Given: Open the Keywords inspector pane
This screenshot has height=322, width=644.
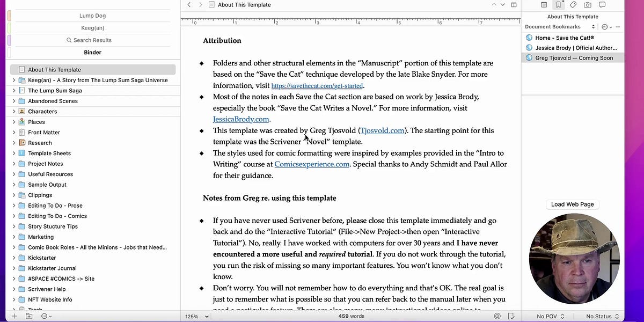Looking at the screenshot, I should 573,5.
